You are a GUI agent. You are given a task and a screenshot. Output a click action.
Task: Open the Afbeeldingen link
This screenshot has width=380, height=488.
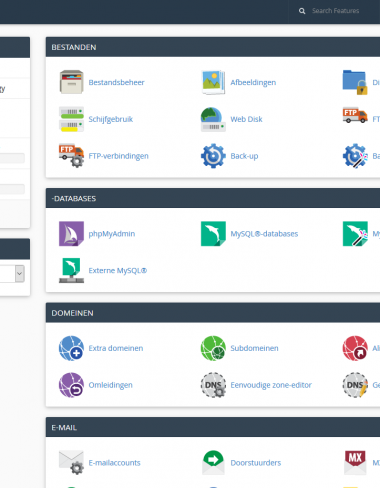(253, 82)
